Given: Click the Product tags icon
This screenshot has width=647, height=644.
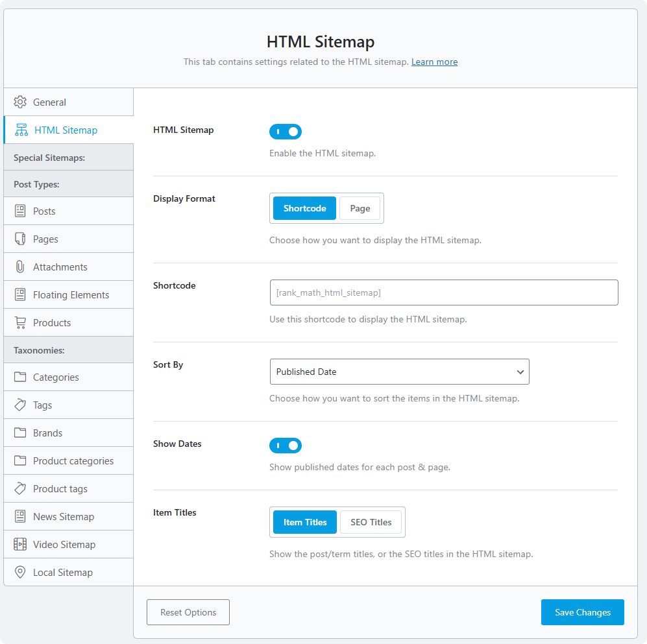Looking at the screenshot, I should (20, 488).
